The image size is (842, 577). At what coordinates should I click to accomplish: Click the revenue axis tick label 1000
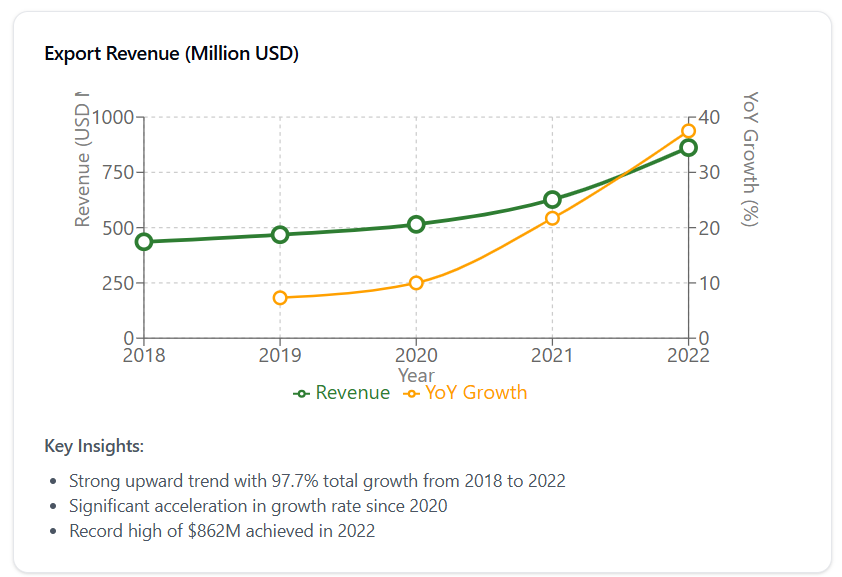113,117
